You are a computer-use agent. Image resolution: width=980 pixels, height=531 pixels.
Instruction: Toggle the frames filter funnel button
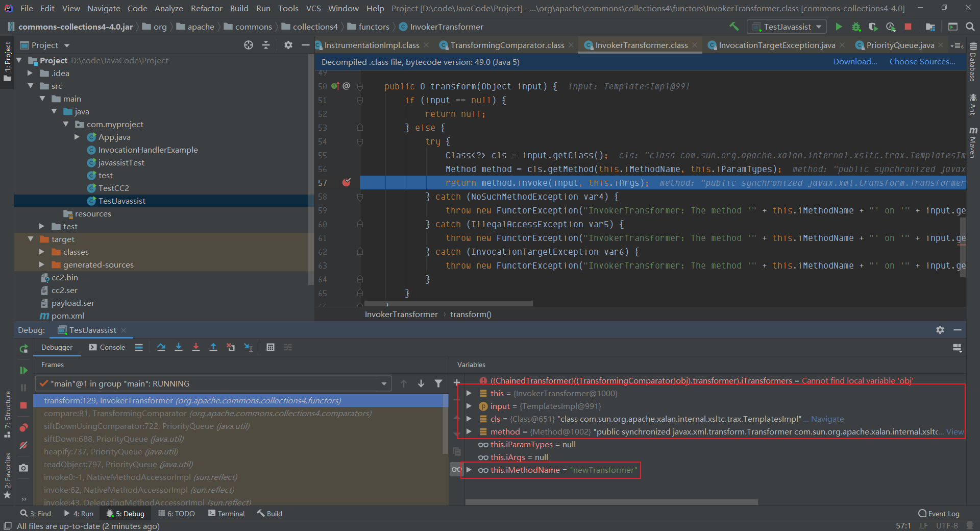(438, 383)
